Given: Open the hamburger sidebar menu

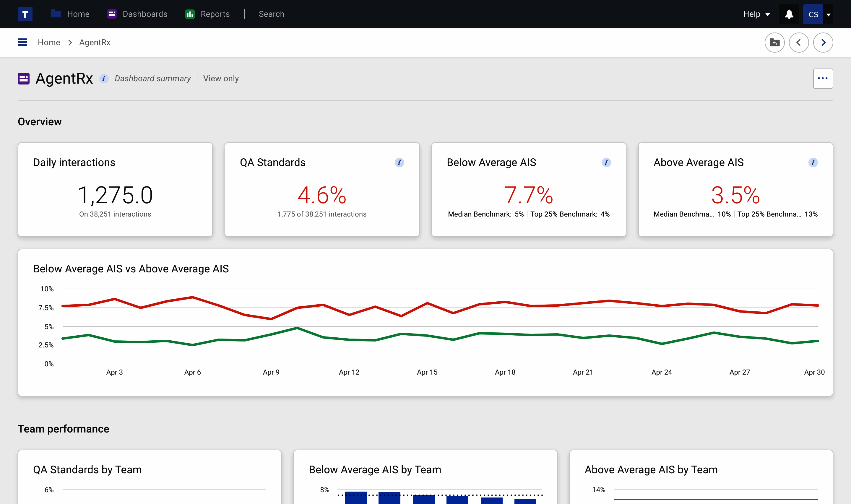Looking at the screenshot, I should coord(22,43).
